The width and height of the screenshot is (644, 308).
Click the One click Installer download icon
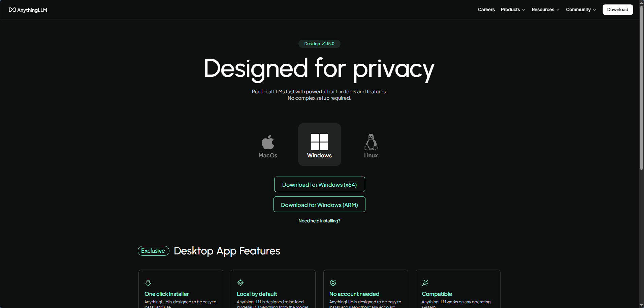148,283
